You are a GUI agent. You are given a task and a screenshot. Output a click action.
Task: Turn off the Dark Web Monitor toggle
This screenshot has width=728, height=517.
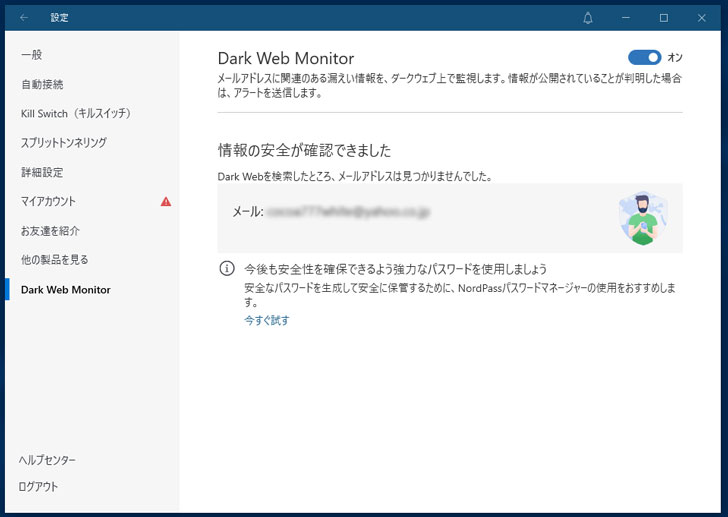pos(644,58)
